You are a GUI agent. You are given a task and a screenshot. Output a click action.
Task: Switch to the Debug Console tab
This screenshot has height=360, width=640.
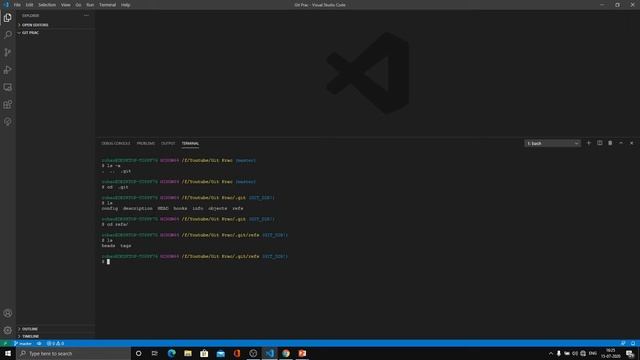click(116, 144)
